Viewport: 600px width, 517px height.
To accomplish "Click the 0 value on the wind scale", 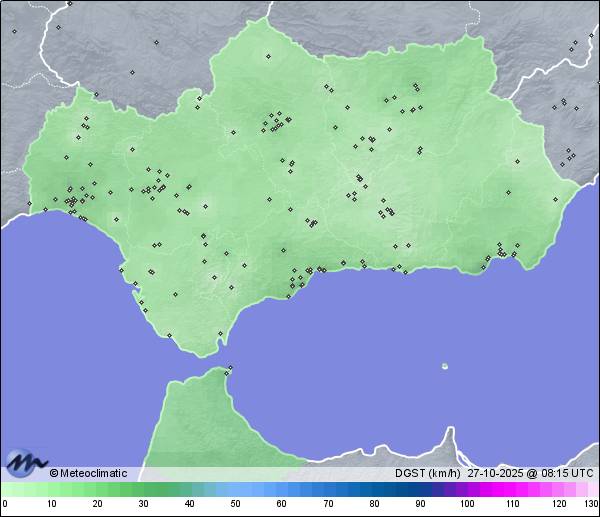I will pyautogui.click(x=5, y=504).
